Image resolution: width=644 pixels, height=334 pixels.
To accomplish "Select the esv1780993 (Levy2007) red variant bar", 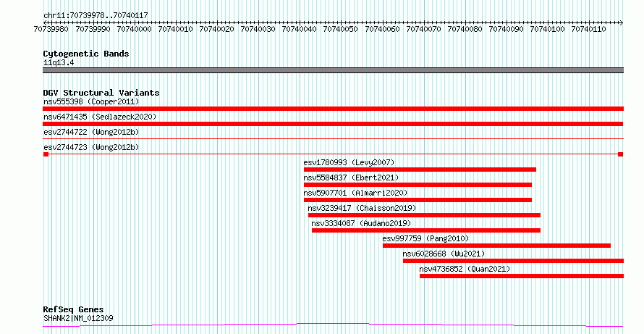I will click(420, 170).
